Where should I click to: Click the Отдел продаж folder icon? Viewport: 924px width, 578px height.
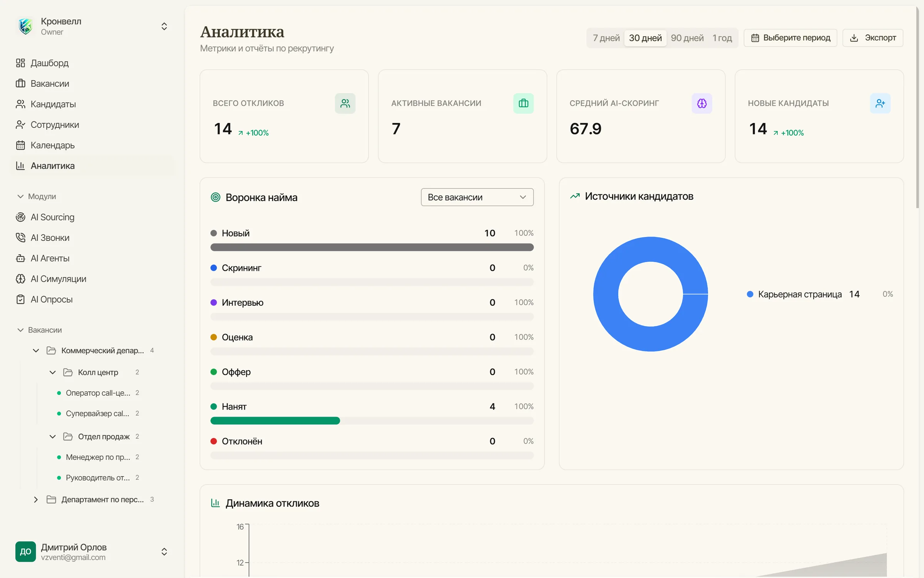click(68, 436)
